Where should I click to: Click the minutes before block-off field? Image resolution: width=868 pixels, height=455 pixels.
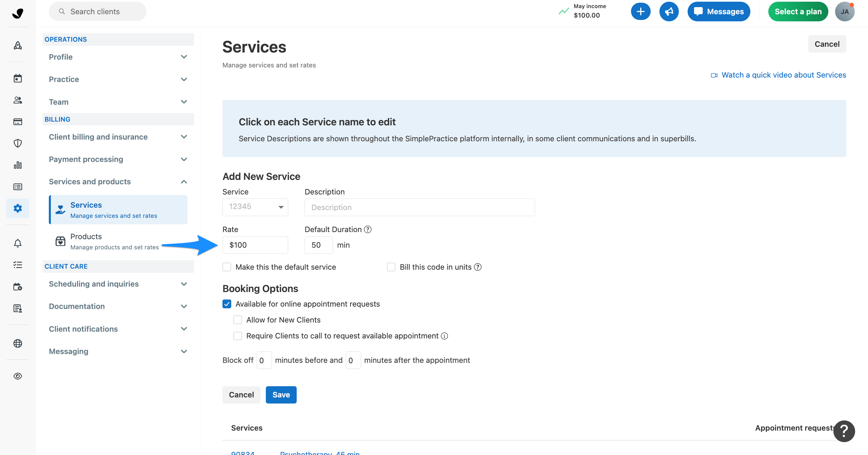(x=264, y=360)
